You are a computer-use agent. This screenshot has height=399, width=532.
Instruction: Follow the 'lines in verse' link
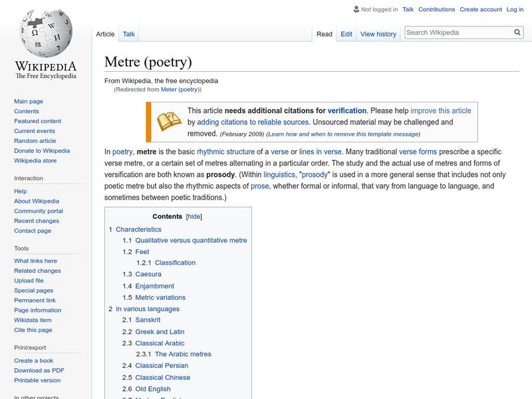tap(321, 152)
